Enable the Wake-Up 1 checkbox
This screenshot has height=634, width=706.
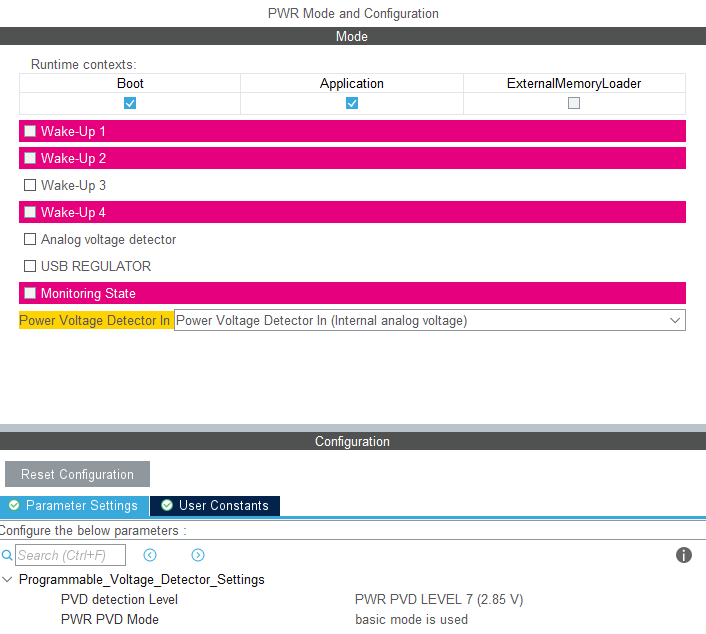point(30,131)
